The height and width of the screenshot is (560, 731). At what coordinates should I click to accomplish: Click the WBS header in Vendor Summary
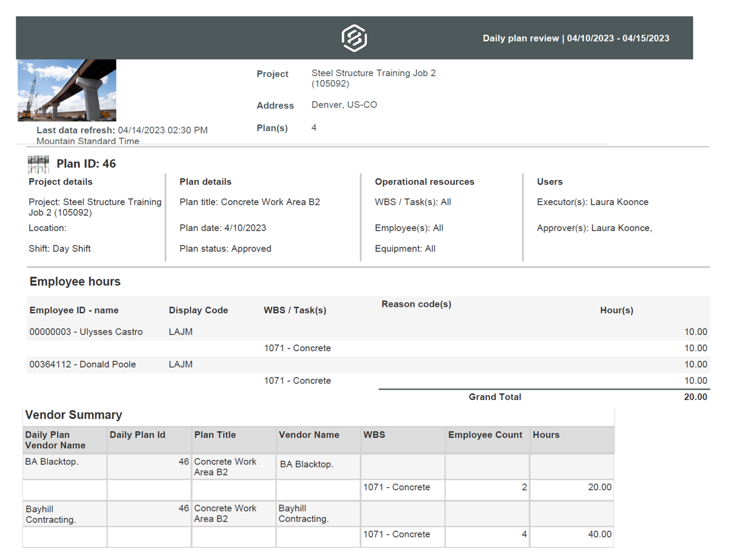[374, 435]
